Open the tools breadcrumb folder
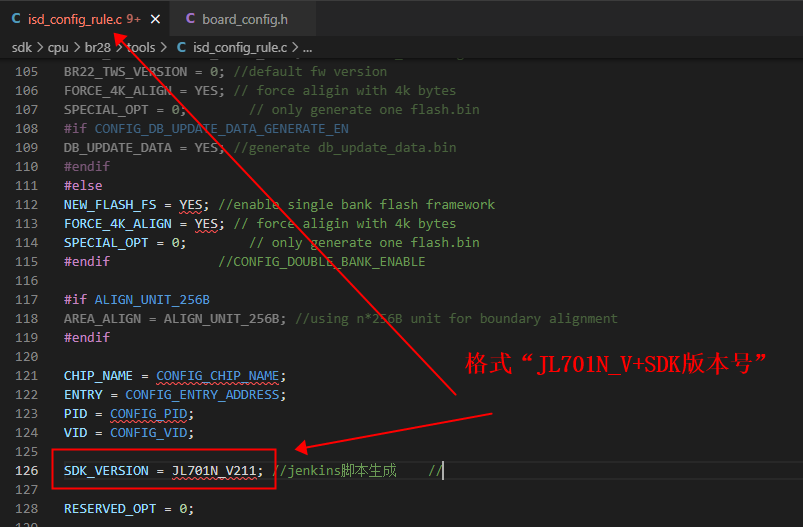Image resolution: width=803 pixels, height=527 pixels. tap(141, 48)
